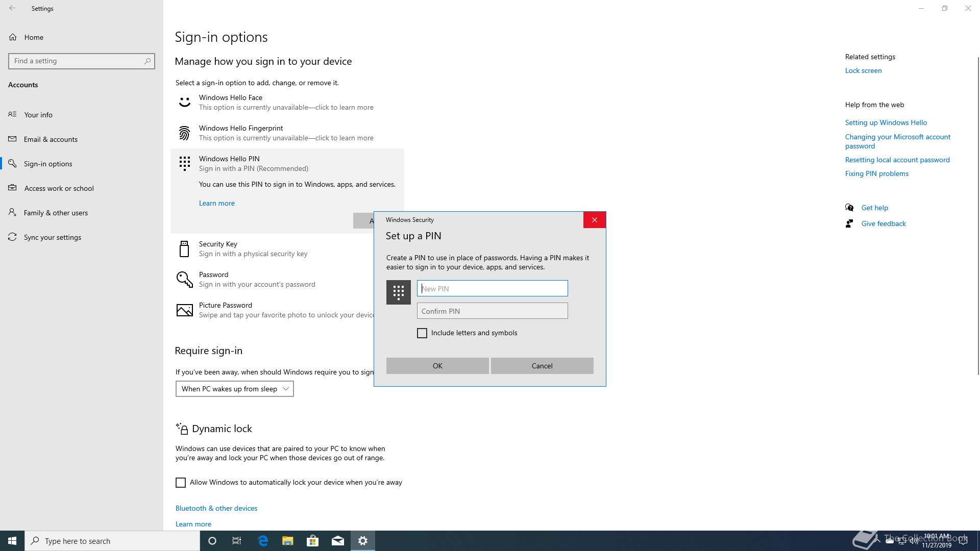Click the Security Key USB icon
This screenshot has height=551, width=980.
184,249
